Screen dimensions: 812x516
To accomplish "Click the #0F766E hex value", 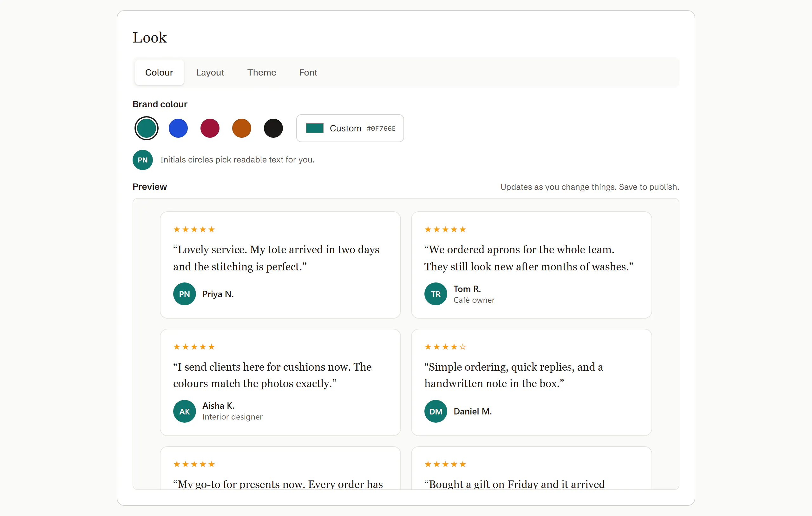I will [381, 129].
